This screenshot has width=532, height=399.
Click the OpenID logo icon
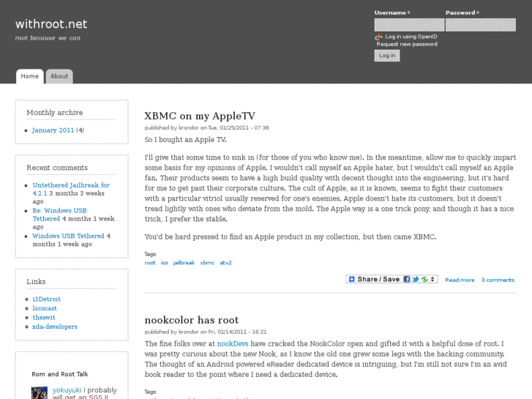pyautogui.click(x=379, y=37)
